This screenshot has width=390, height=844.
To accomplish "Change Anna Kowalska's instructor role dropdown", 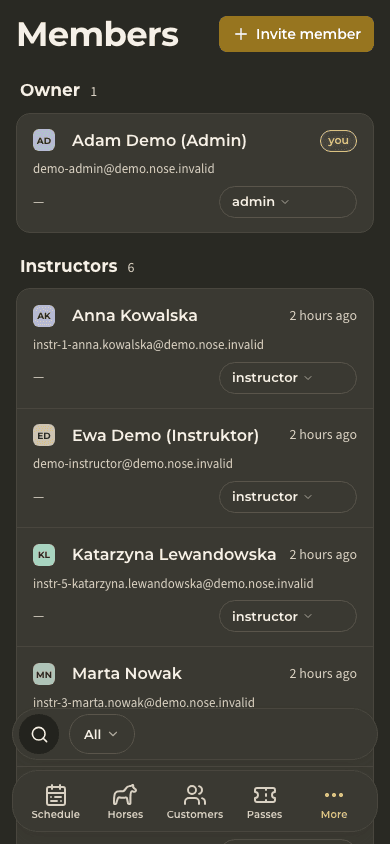I will (x=288, y=378).
